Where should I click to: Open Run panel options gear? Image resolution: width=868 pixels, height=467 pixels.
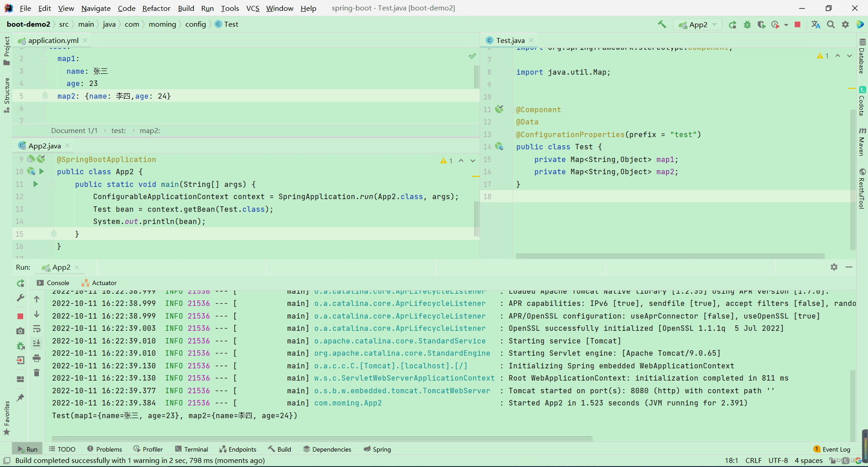[x=834, y=267]
